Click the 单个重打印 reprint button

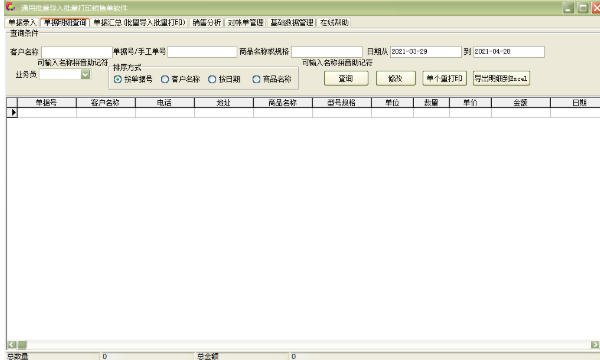[444, 78]
